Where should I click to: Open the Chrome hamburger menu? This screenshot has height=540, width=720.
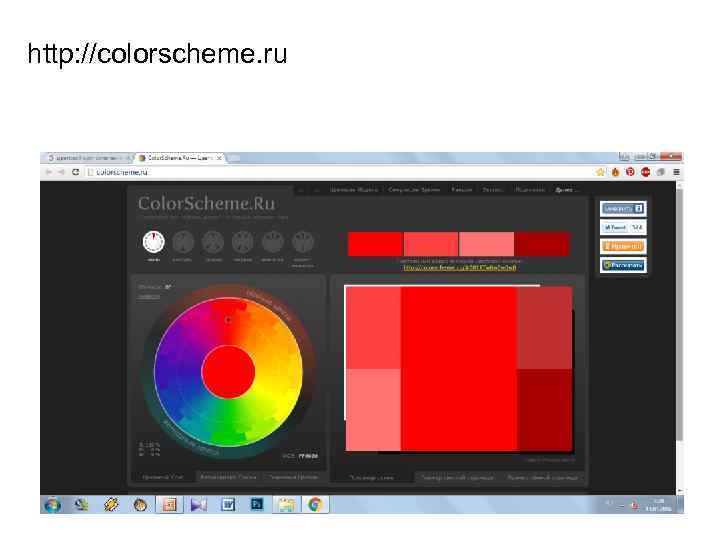click(x=676, y=172)
